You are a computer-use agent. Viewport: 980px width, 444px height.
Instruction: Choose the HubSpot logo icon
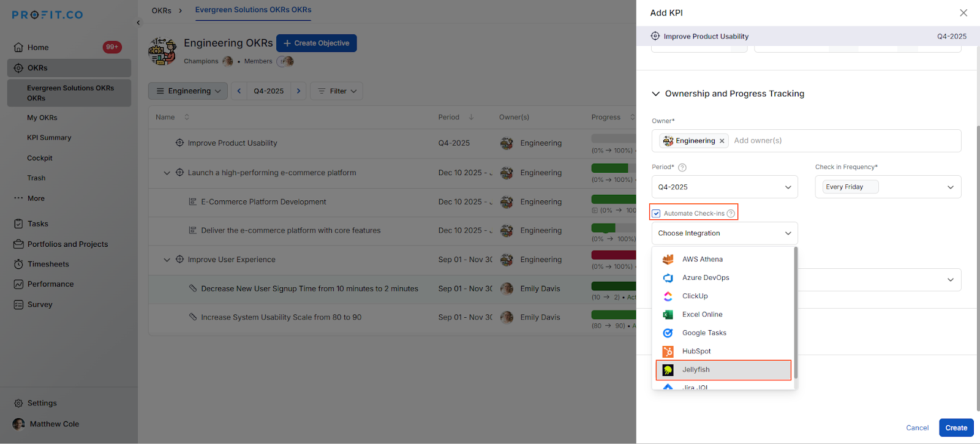668,351
